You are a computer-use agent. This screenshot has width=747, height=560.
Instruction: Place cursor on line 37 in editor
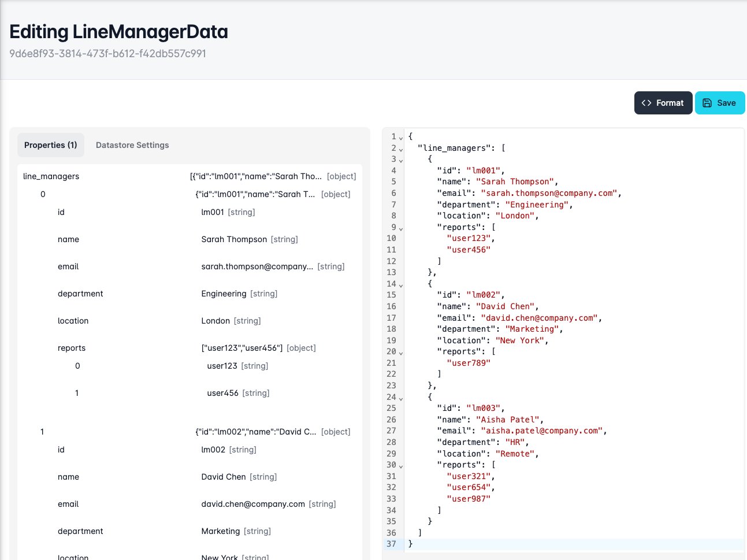[520, 544]
